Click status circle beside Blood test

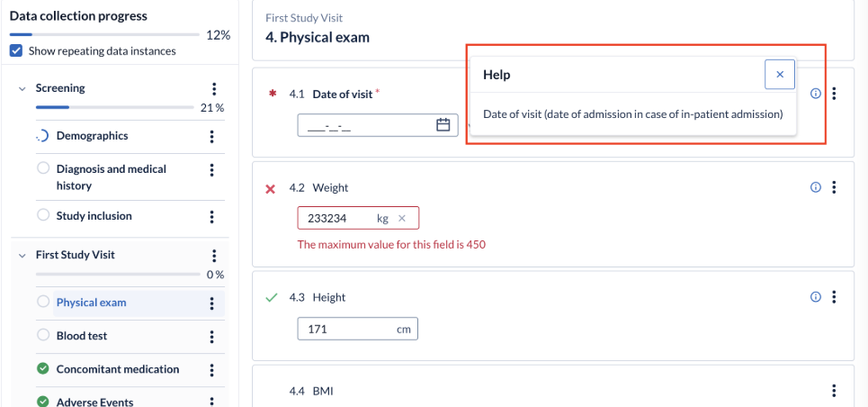pyautogui.click(x=43, y=335)
